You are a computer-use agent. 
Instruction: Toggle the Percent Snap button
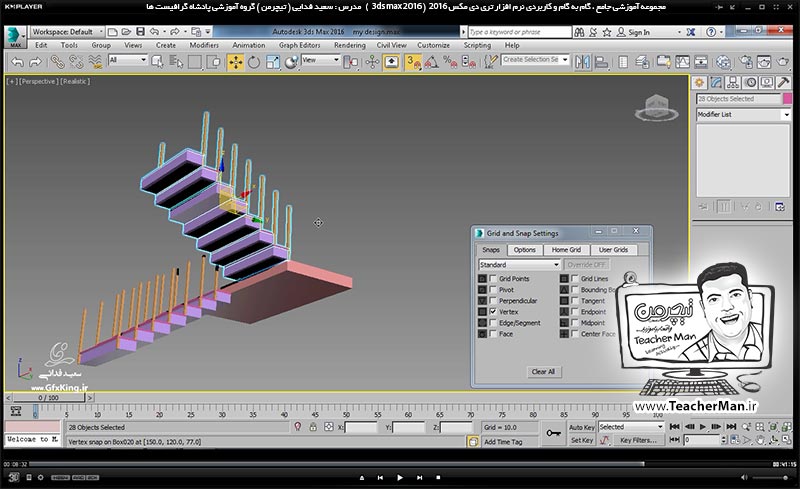[x=450, y=62]
